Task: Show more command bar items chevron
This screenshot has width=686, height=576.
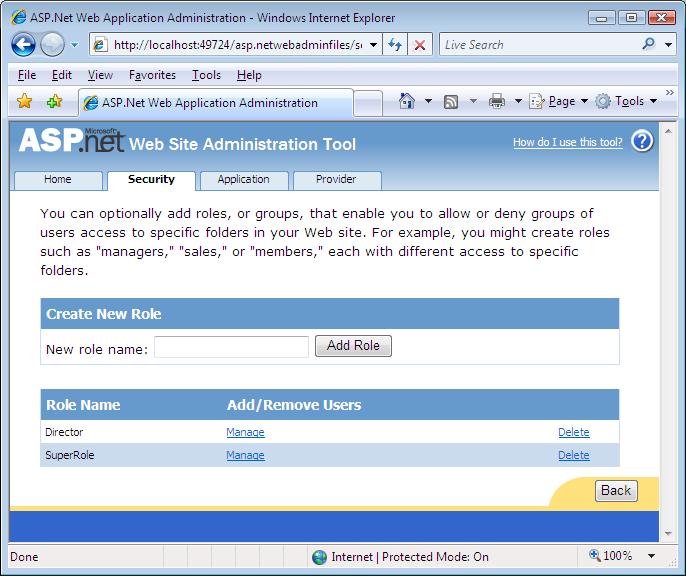Action: [669, 93]
